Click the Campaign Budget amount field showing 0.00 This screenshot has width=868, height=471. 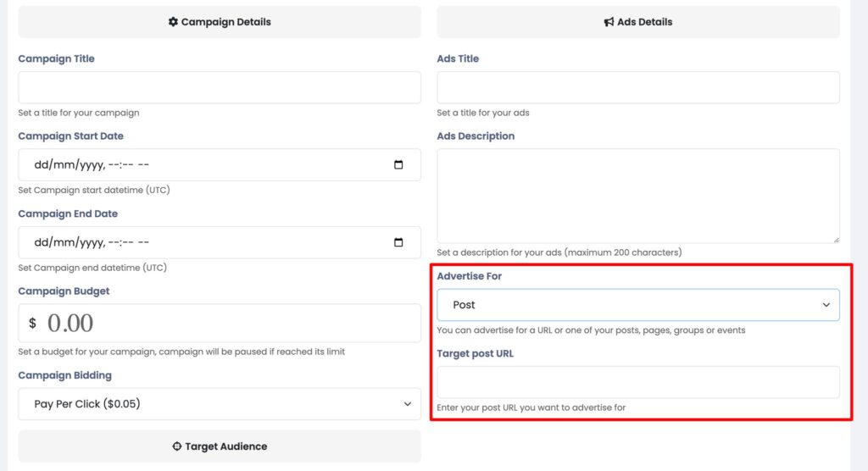click(x=220, y=323)
